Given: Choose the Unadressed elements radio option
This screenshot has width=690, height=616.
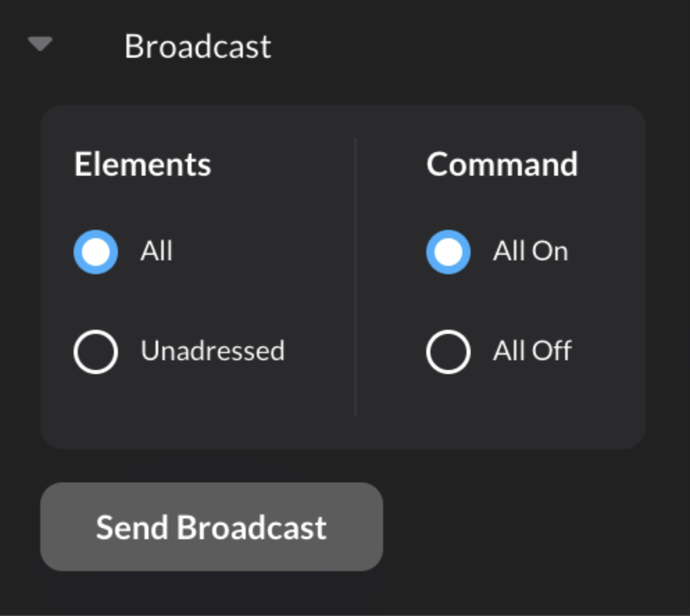Looking at the screenshot, I should (x=96, y=351).
